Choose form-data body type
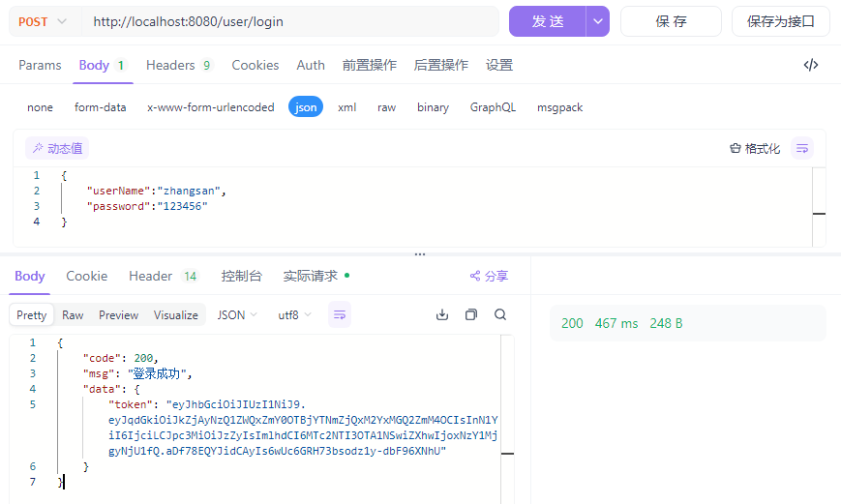The image size is (841, 504). coord(100,107)
